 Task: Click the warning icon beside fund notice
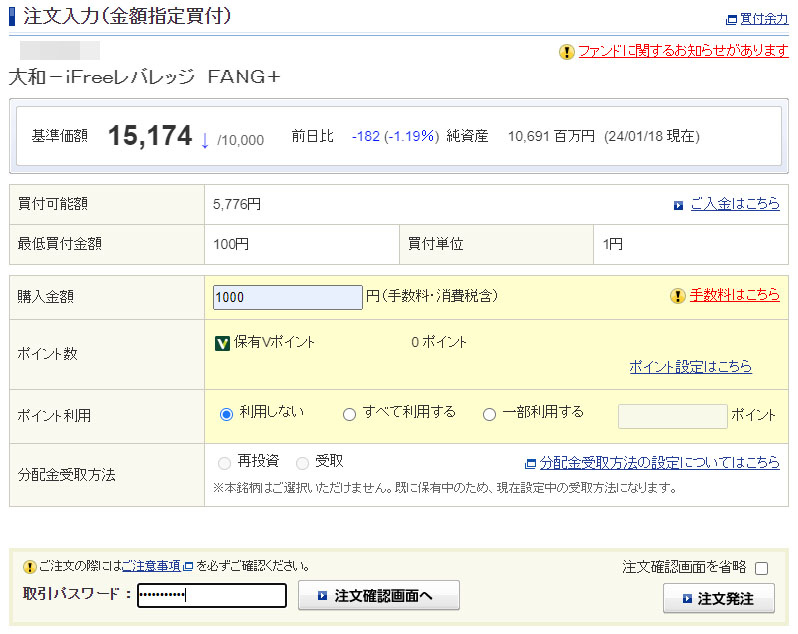pos(567,51)
